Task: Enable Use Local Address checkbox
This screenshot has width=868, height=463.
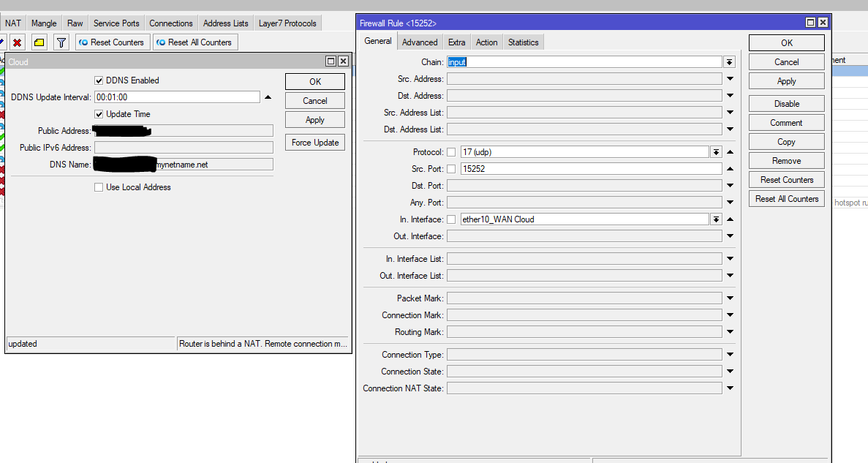Action: click(x=99, y=187)
